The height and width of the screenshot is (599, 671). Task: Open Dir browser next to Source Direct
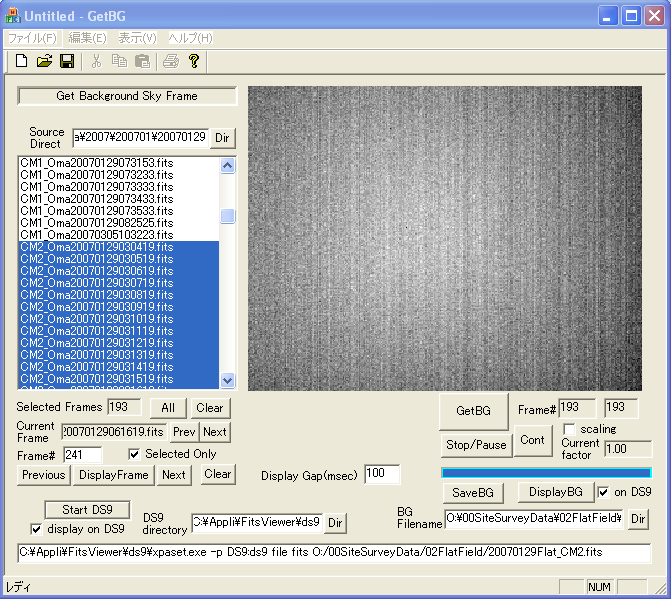click(x=223, y=137)
